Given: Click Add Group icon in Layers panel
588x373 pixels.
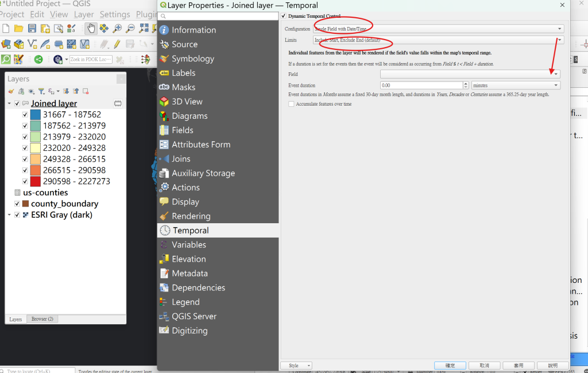Looking at the screenshot, I should pyautogui.click(x=21, y=91).
